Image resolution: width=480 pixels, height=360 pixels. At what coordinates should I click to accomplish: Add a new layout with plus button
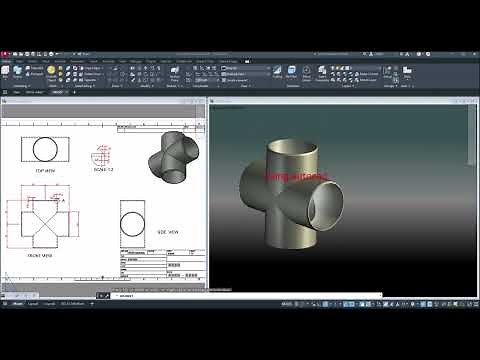(x=92, y=304)
